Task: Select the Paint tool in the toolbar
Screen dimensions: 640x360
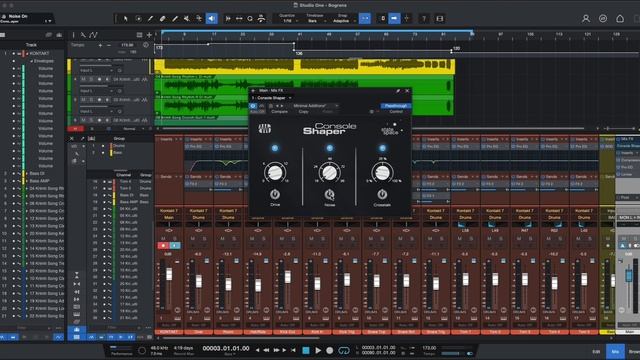Action: pos(175,18)
